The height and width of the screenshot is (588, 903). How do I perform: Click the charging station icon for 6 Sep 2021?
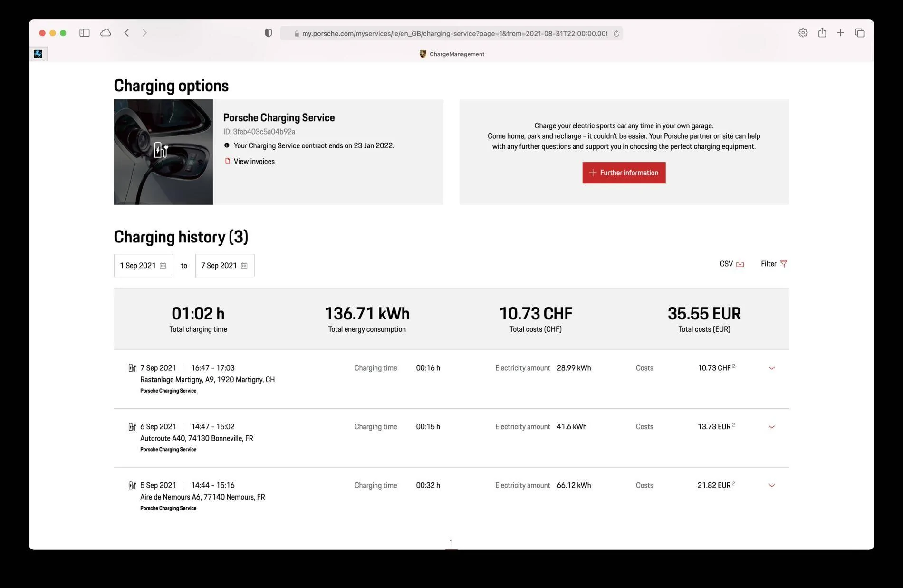[132, 427]
